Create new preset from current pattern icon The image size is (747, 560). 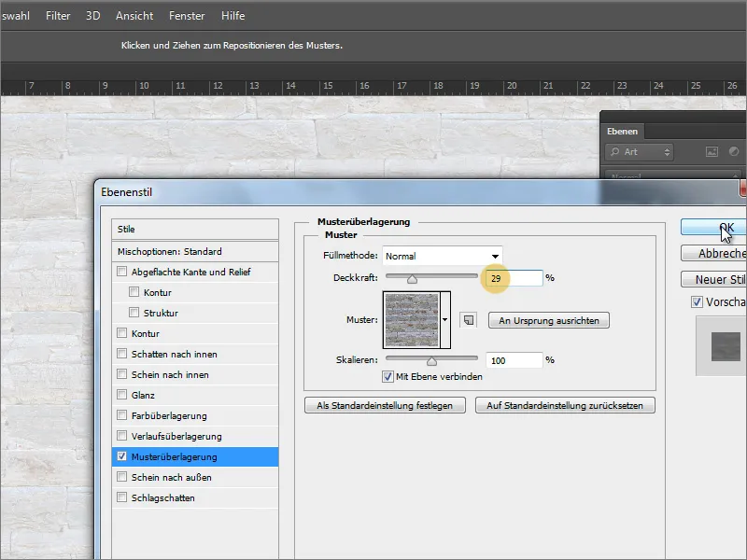pos(469,320)
